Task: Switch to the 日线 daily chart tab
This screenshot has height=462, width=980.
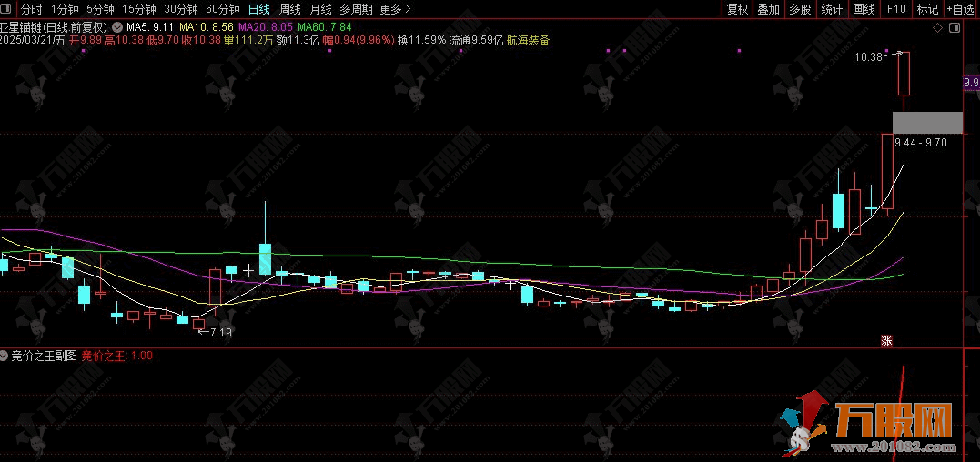Action: [258, 9]
